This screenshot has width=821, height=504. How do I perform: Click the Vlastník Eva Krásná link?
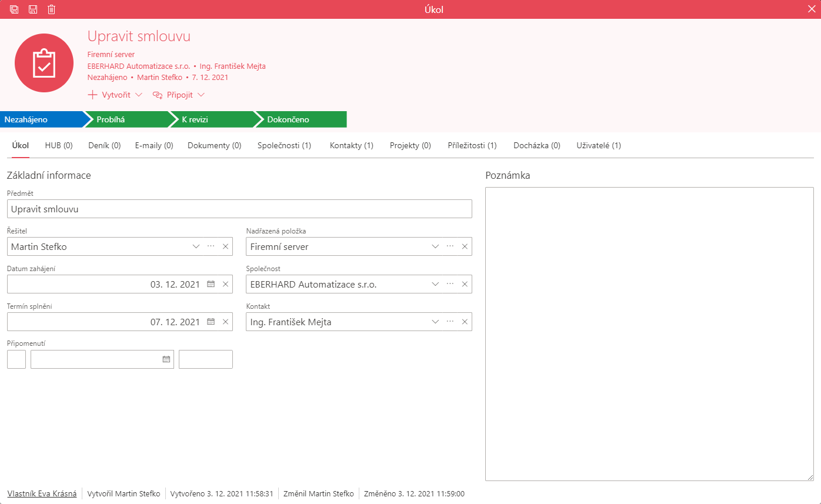pos(42,493)
